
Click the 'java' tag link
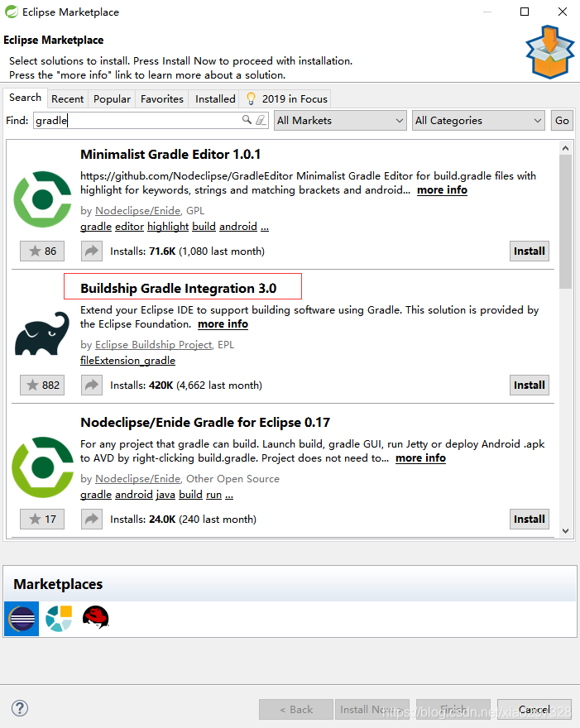(165, 495)
